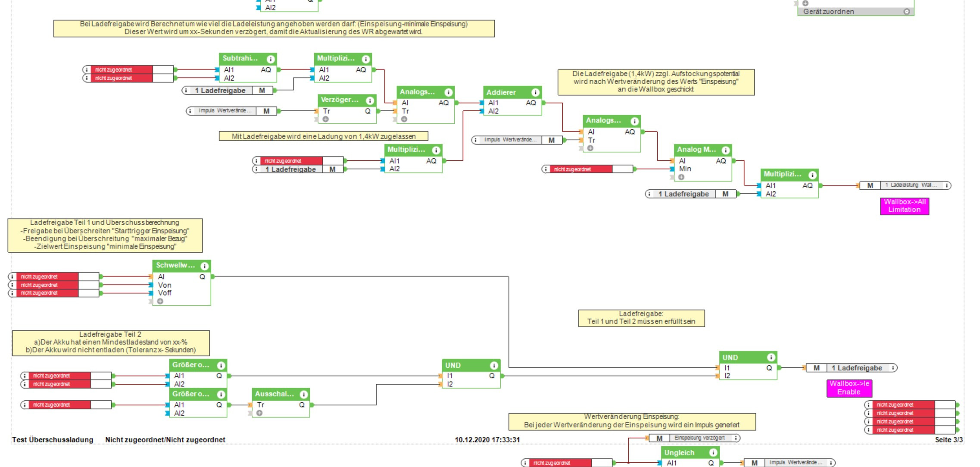Screen dimensions: 980x467
Task: Click info icon on Subtrahierer block
Action: [270, 59]
